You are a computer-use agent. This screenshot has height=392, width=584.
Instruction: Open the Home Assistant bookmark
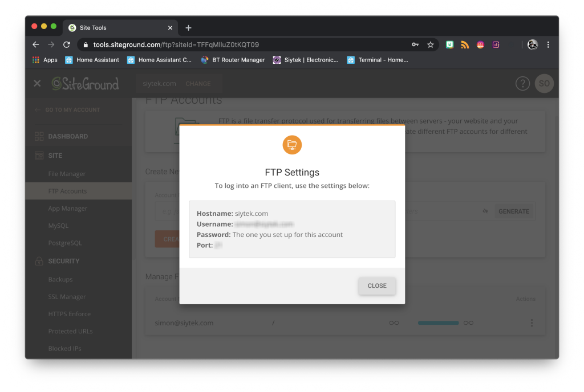[x=92, y=60]
